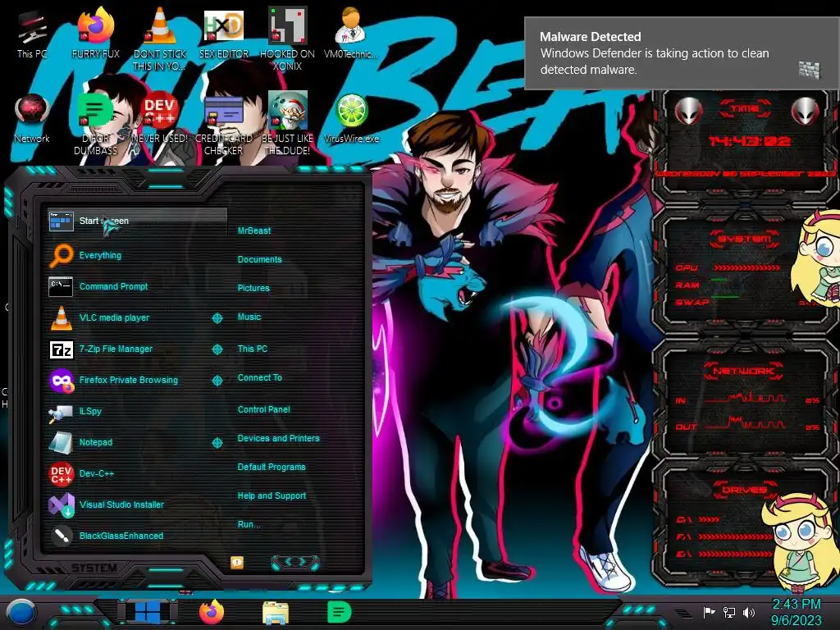Open the BE JUST LIKE THE DUDE icon
The image size is (840, 630).
click(287, 123)
